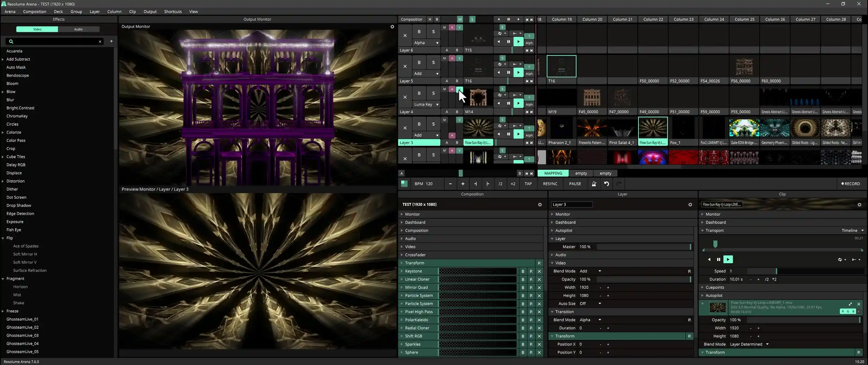Open the Layer Determined blend mode dropdown
868x365 pixels.
click(749, 345)
